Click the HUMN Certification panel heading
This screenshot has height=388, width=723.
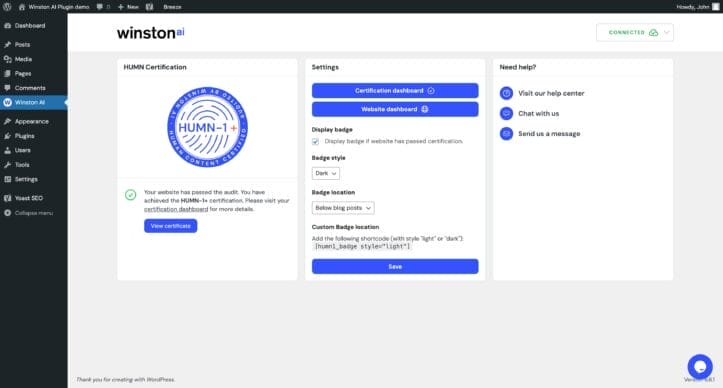[x=155, y=67]
